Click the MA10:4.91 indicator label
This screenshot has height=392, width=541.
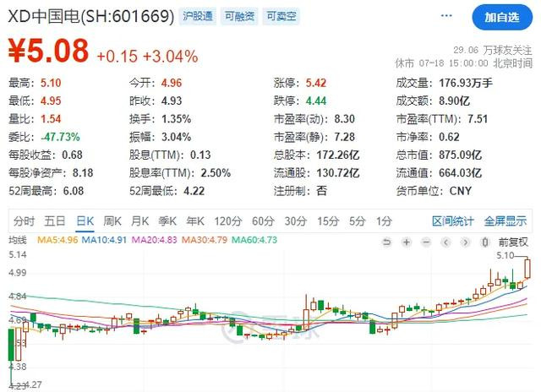[104, 240]
